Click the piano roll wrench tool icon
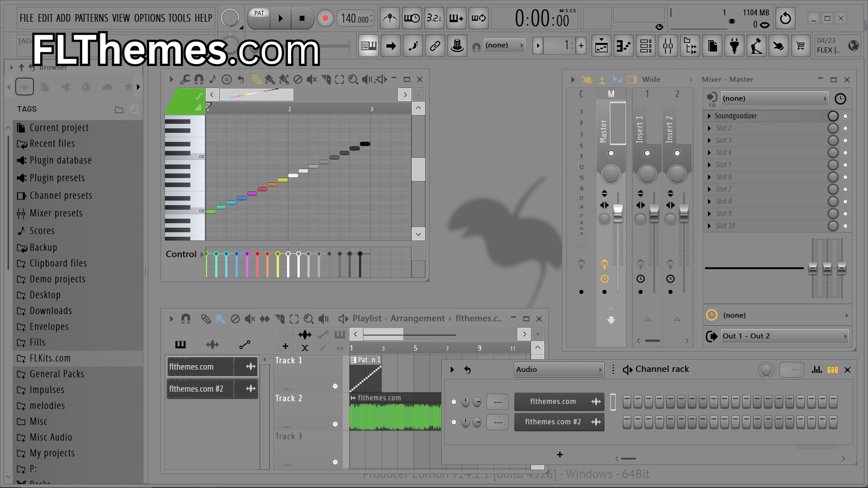This screenshot has width=868, height=488. click(185, 80)
